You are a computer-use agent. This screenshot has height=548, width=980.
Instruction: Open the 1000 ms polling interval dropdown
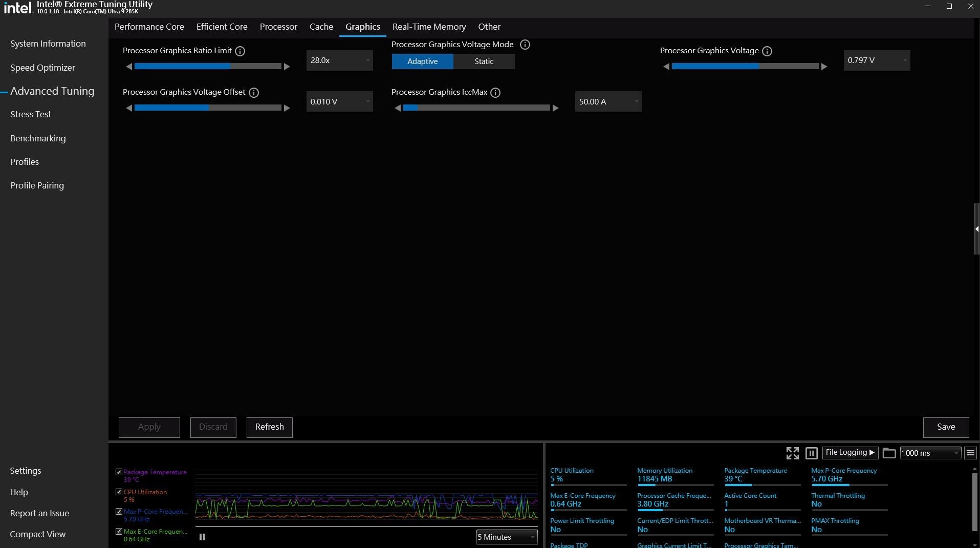[x=930, y=453]
